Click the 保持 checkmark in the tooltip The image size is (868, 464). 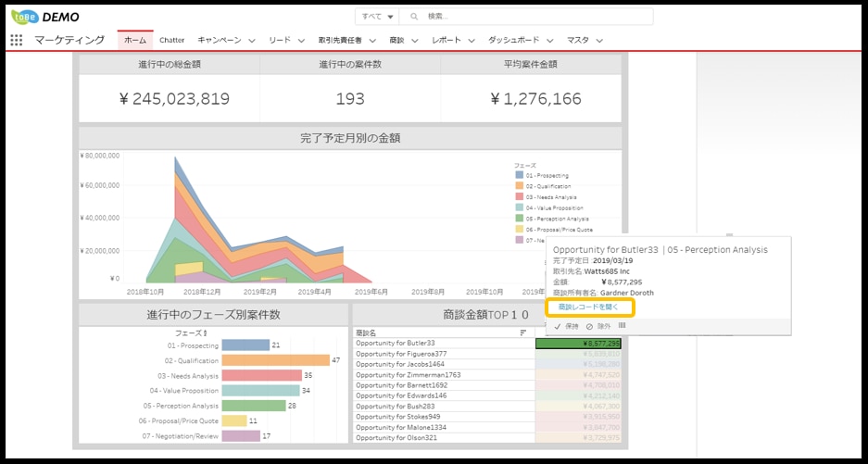558,326
